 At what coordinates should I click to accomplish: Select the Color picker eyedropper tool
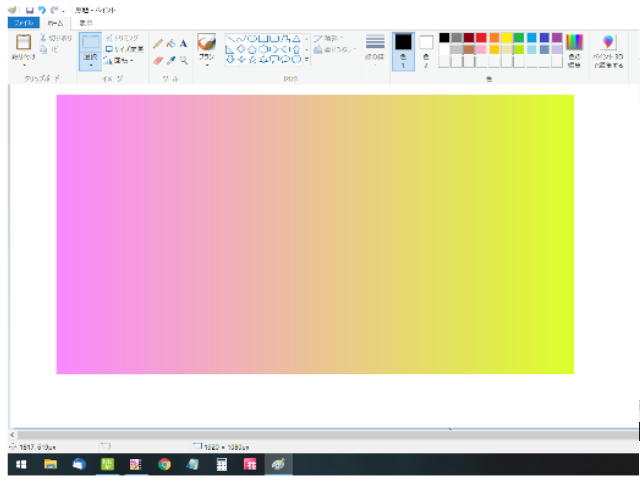tap(171, 60)
